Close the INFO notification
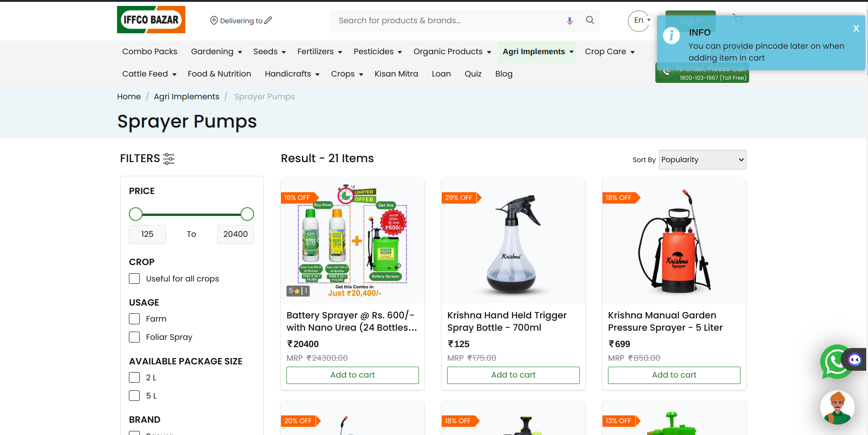868x435 pixels. click(856, 29)
